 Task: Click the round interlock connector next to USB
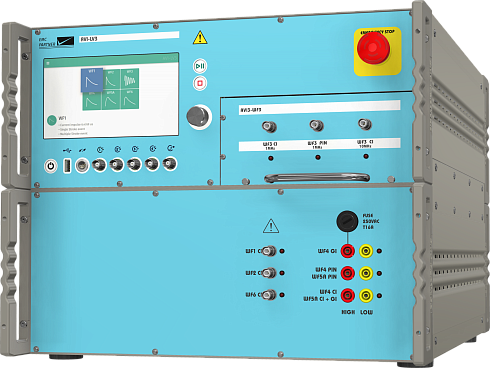[82, 165]
